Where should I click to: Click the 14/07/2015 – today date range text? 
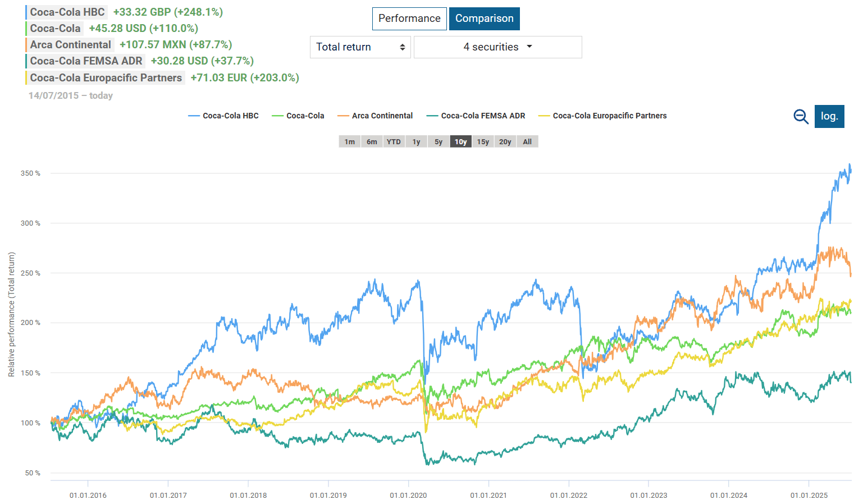click(x=70, y=95)
